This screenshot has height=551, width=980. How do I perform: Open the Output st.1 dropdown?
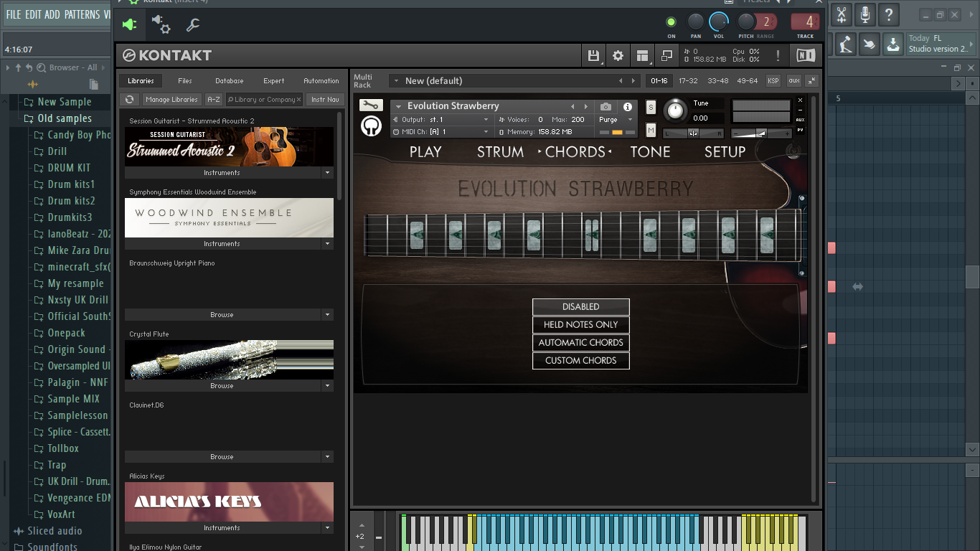pos(441,120)
